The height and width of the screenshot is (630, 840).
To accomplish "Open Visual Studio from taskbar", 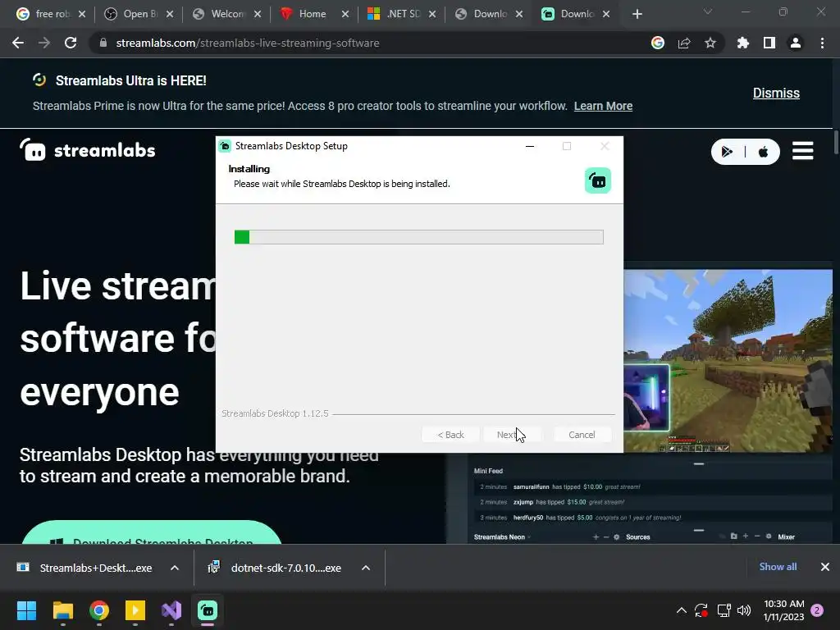I will point(171,610).
